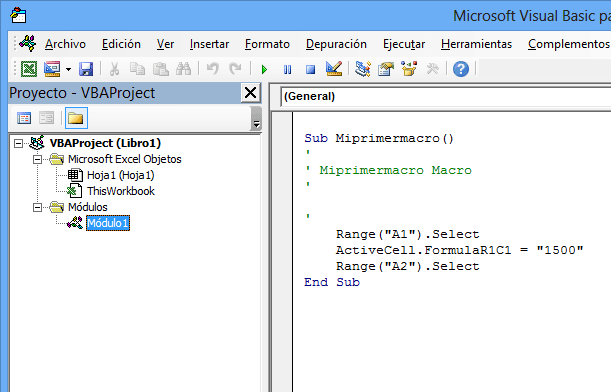Click the View Object icon in project panel
Screen dimensions: 611x392
click(x=46, y=118)
